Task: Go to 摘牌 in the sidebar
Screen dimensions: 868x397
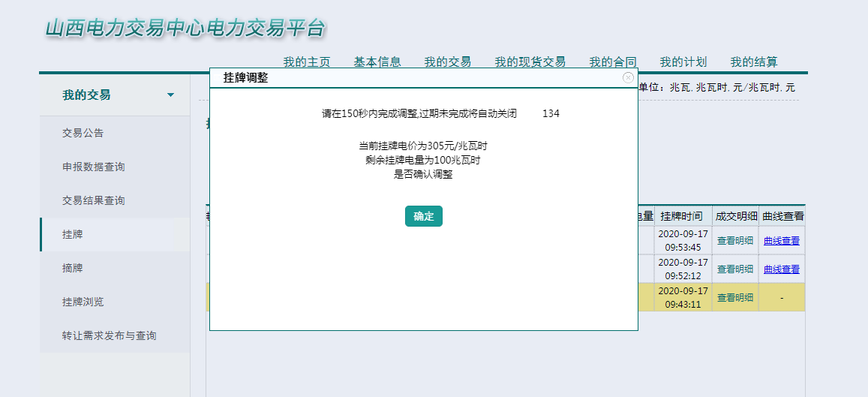Action: (73, 268)
